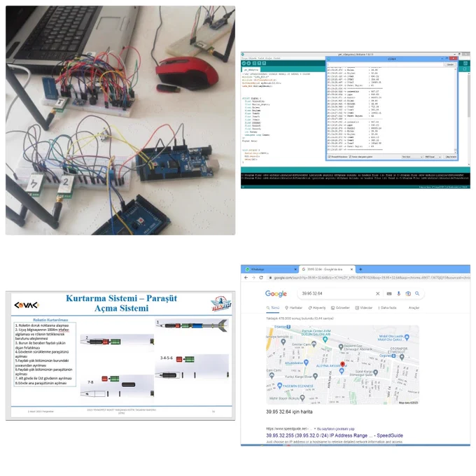Screen dimensions: 476x476
Task: Click the Pamuk Center AVM marker on the map
Action: tap(325, 339)
